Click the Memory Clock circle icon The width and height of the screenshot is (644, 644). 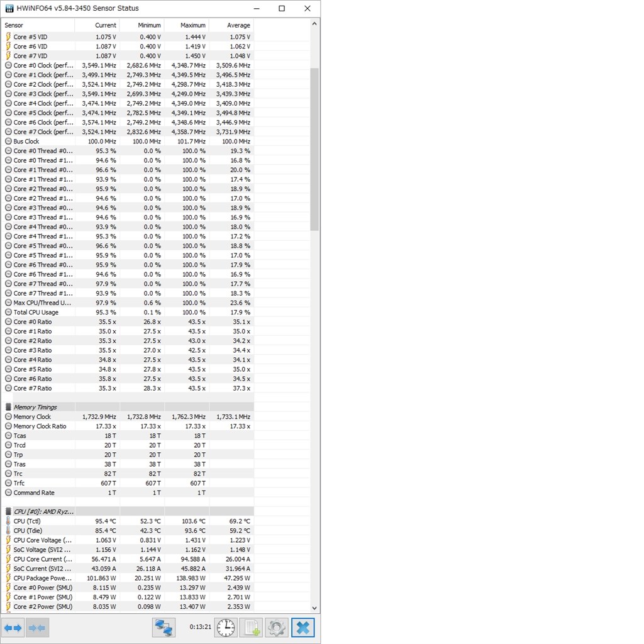[8, 416]
